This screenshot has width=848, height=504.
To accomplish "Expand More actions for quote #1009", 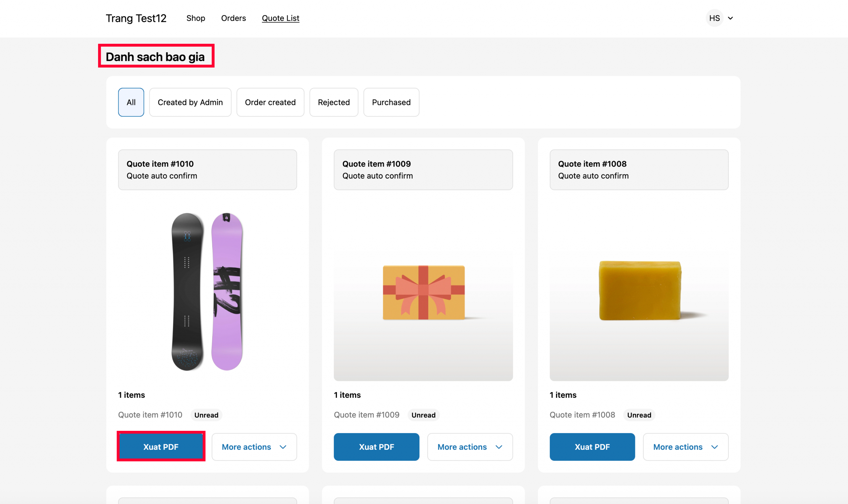I will [470, 447].
